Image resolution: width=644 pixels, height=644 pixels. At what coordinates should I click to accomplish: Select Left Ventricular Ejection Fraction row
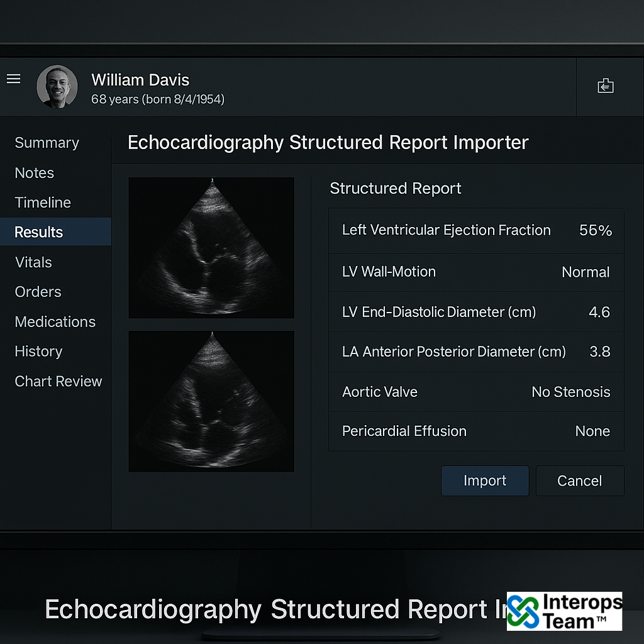point(476,230)
